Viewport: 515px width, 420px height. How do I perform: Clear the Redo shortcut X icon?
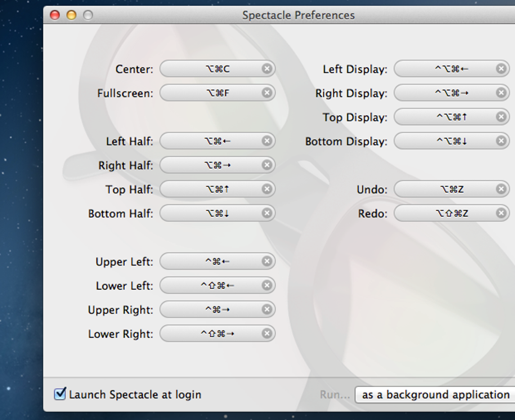pos(501,213)
